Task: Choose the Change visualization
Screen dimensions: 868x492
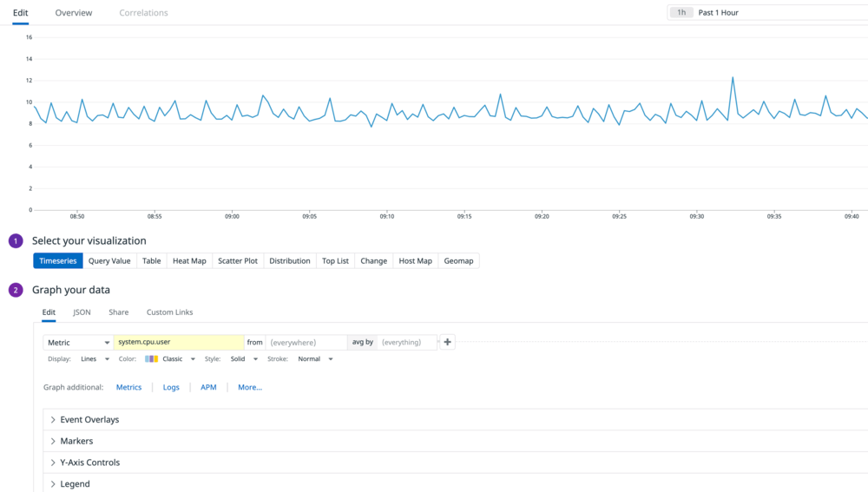Action: click(373, 260)
